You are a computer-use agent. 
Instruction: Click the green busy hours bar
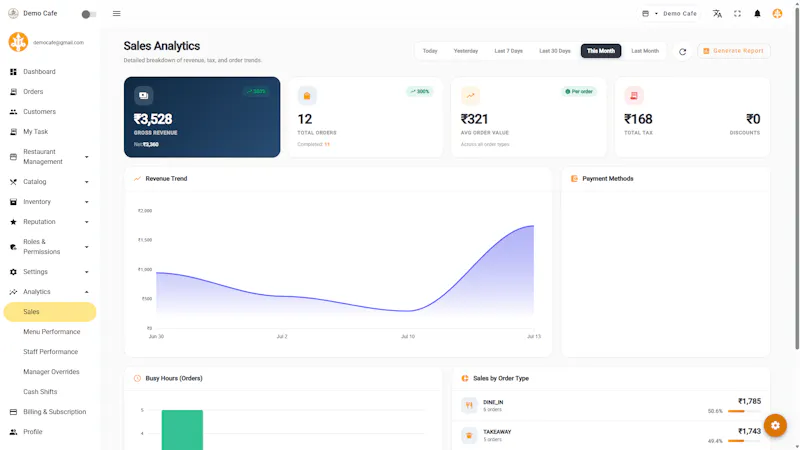click(x=182, y=430)
